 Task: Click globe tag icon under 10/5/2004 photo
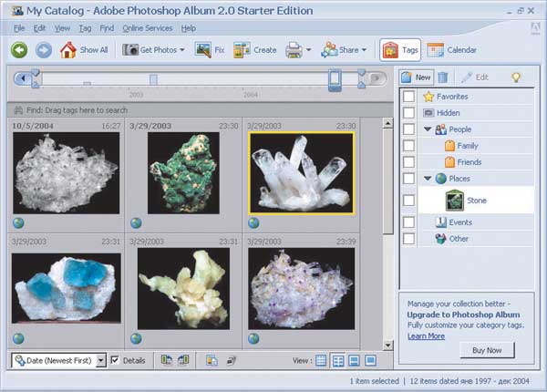(x=18, y=222)
